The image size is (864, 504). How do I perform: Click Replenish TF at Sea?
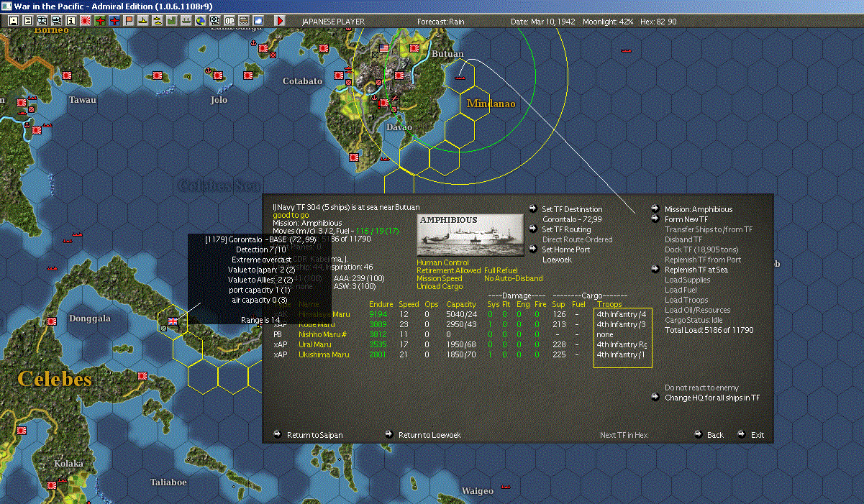697,270
